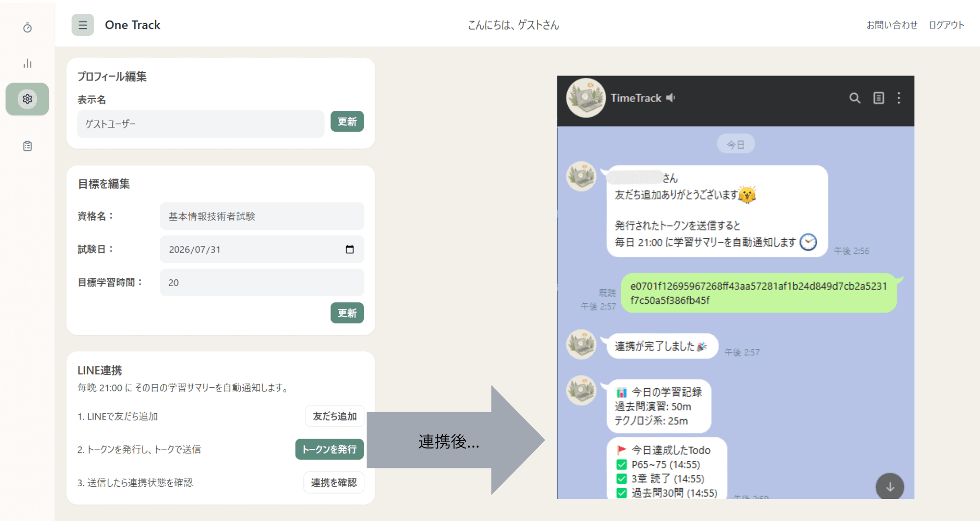
Task: Edit the 資格名 qualification name field
Action: click(x=262, y=216)
